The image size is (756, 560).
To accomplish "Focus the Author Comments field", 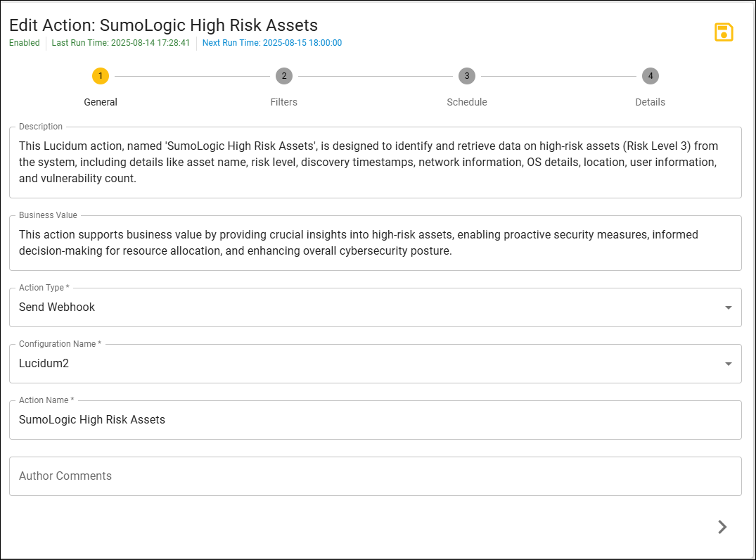I will (x=375, y=476).
